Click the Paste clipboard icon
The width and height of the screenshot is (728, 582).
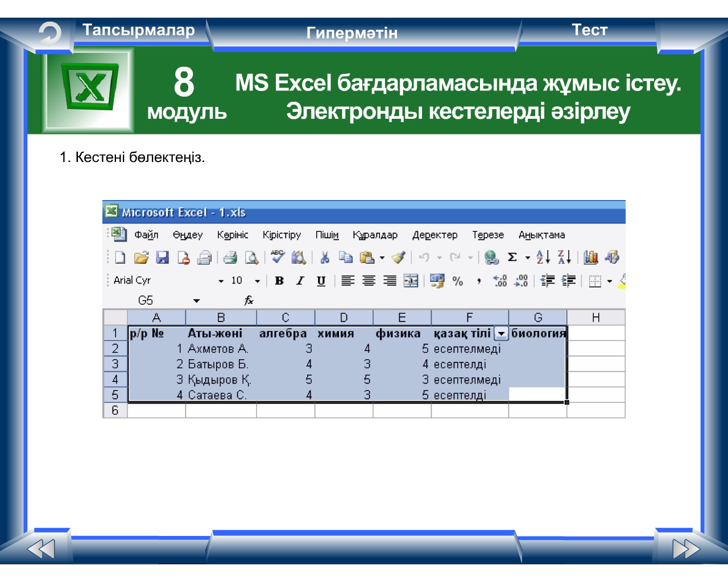367,257
